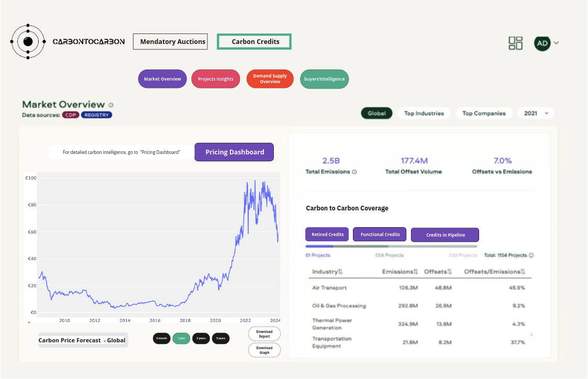The image size is (588, 379).
Task: Select the 2 years forecast range
Action: pos(201,338)
